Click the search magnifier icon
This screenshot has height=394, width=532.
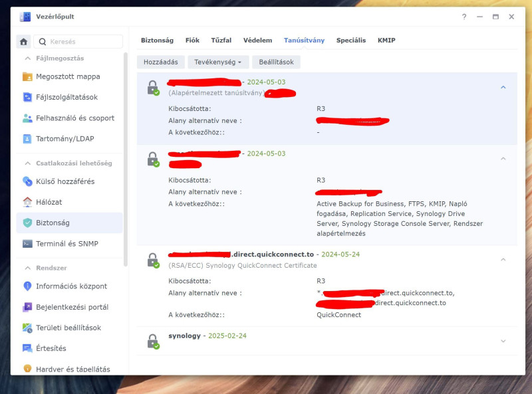click(43, 42)
